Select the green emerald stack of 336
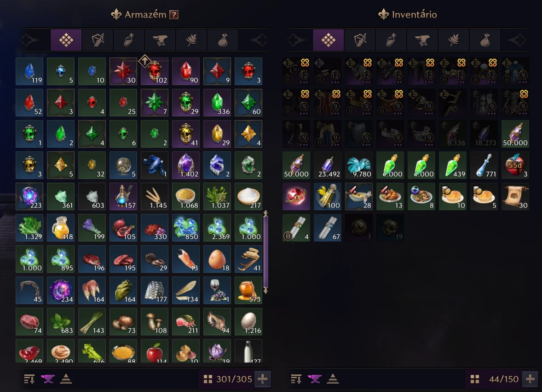This screenshot has width=542, height=392. point(217,103)
